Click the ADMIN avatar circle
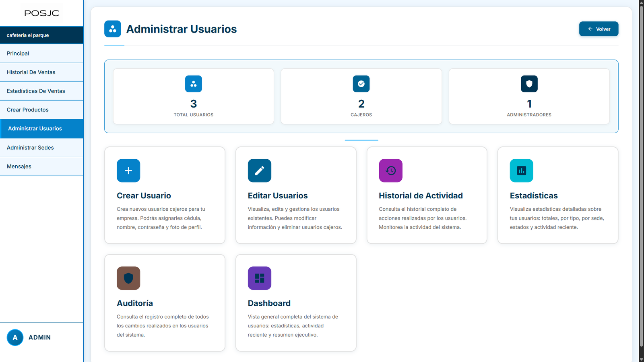The width and height of the screenshot is (644, 362). tap(15, 337)
